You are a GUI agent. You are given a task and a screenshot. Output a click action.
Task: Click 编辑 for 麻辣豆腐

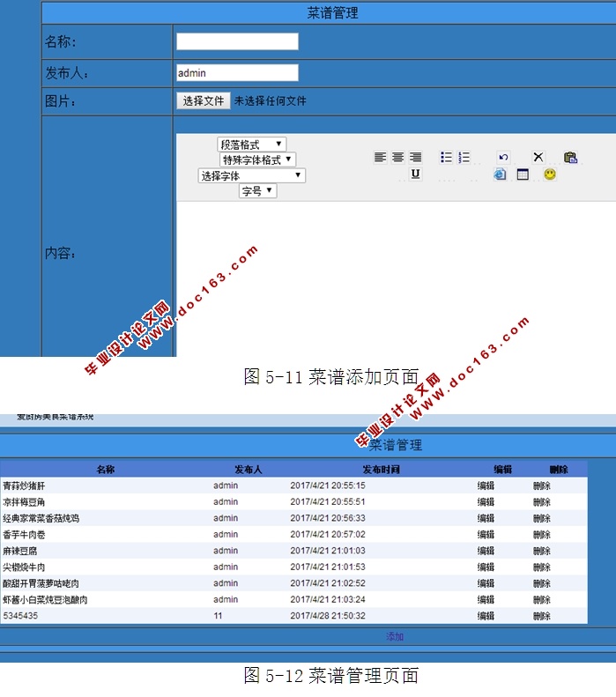coord(486,552)
